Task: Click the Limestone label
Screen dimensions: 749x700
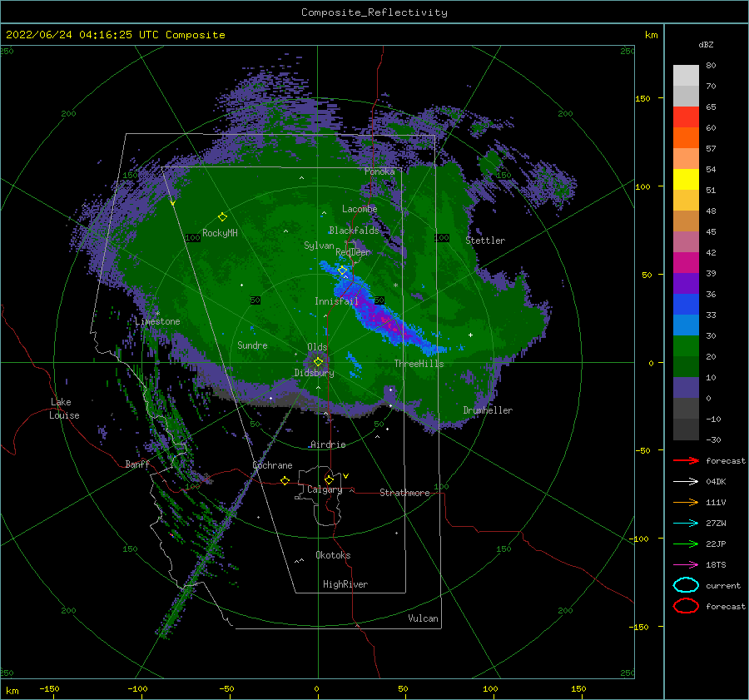Action: click(x=157, y=321)
